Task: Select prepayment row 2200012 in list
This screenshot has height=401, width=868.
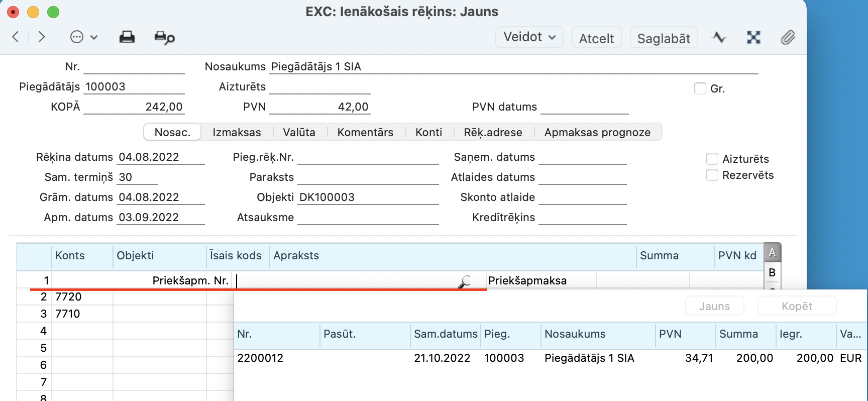Action: pyautogui.click(x=502, y=358)
